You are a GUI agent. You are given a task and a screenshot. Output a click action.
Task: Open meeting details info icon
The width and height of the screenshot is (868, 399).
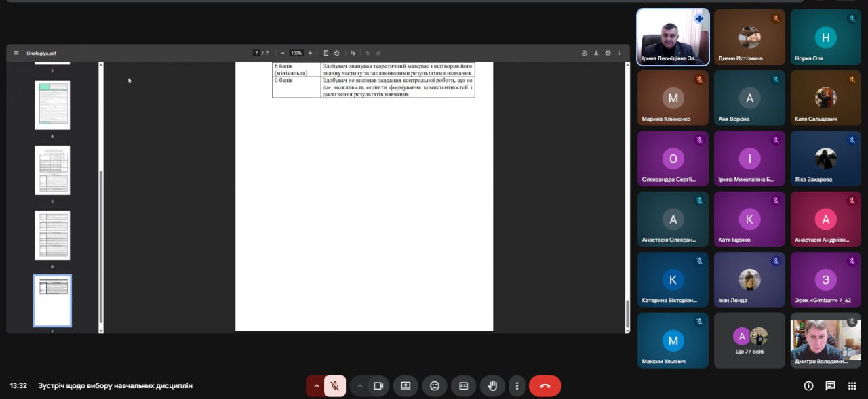[808, 385]
